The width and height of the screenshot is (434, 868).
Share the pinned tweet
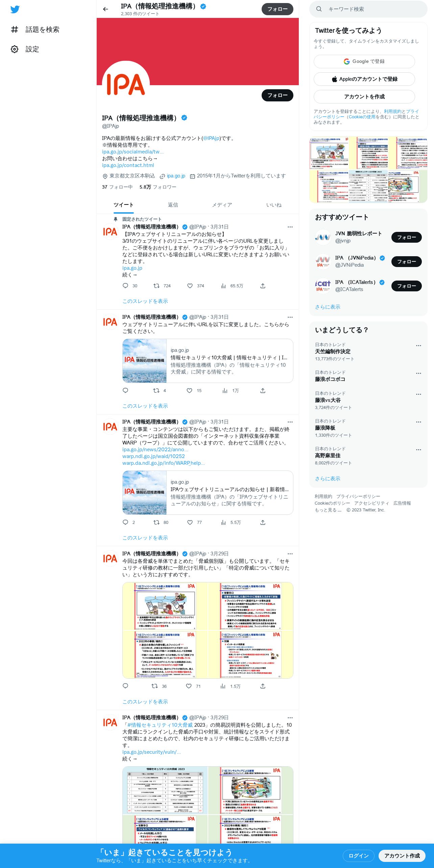(x=263, y=286)
